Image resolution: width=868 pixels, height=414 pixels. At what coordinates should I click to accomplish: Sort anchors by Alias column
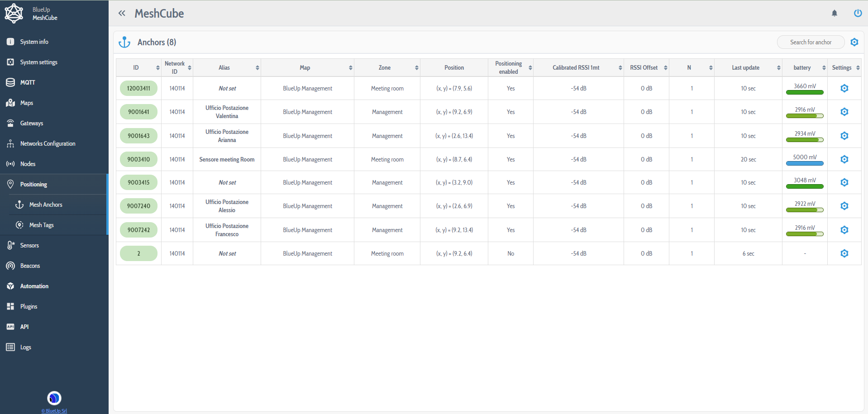(227, 67)
